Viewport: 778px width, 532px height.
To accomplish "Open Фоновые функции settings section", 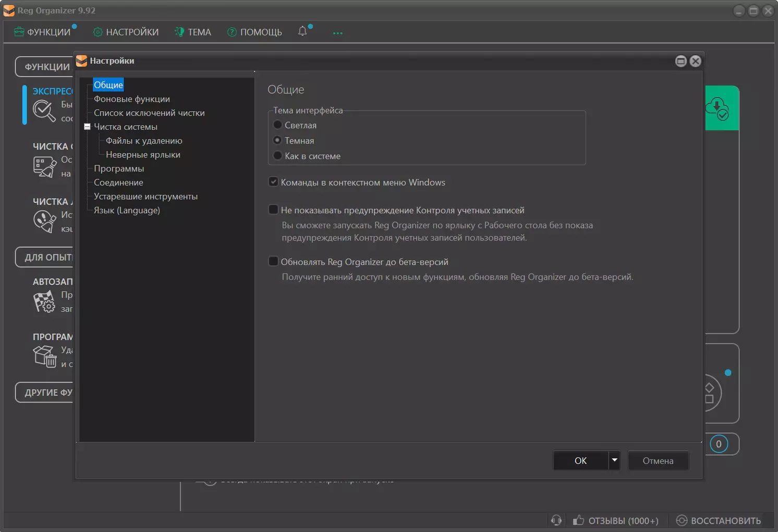I will [x=132, y=99].
